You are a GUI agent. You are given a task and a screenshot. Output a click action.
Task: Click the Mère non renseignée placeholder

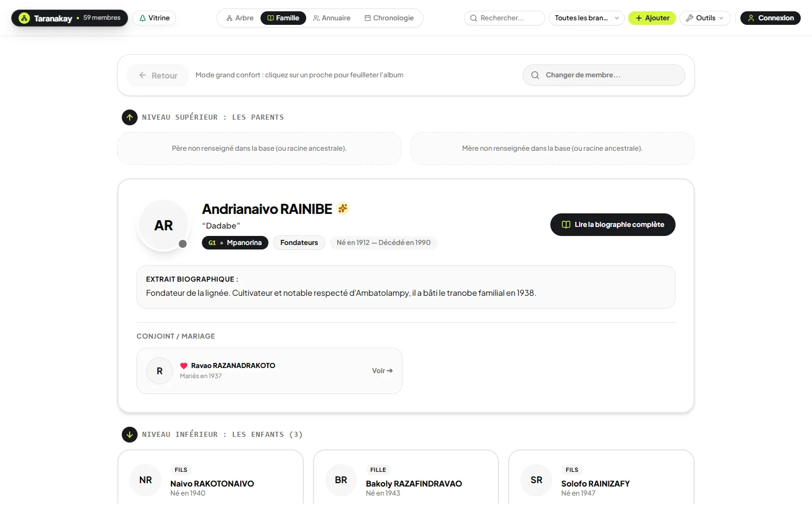[553, 148]
